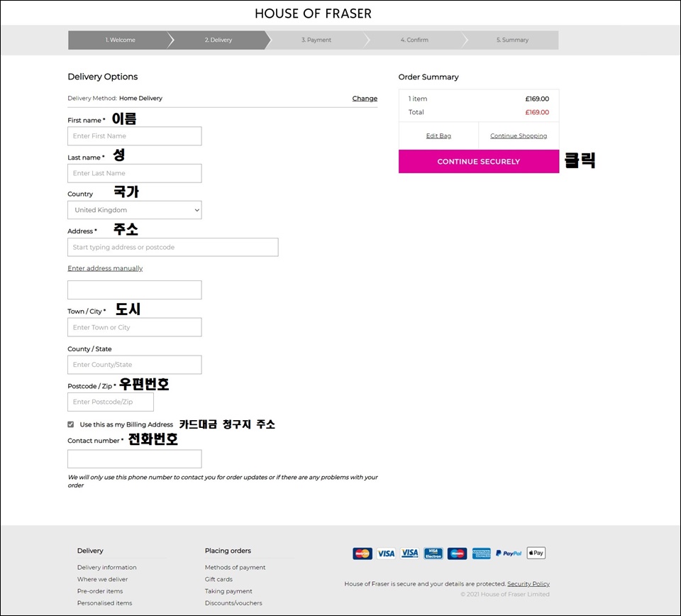This screenshot has height=616, width=681.
Task: Click the Maestro payment icon
Action: coord(457,553)
